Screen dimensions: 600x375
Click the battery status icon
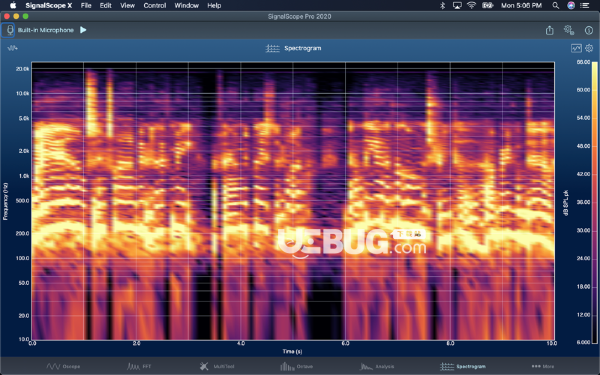coord(488,5)
